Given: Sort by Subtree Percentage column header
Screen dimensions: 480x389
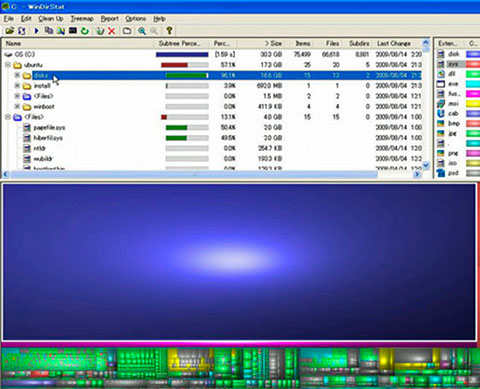Looking at the screenshot, I should [x=183, y=43].
